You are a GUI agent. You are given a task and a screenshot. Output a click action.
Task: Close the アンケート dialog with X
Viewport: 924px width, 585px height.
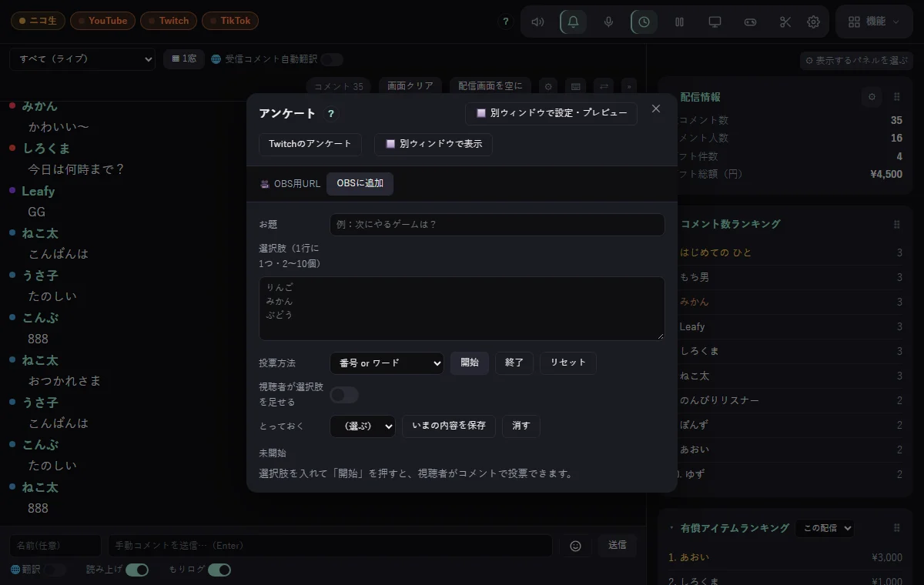(656, 109)
